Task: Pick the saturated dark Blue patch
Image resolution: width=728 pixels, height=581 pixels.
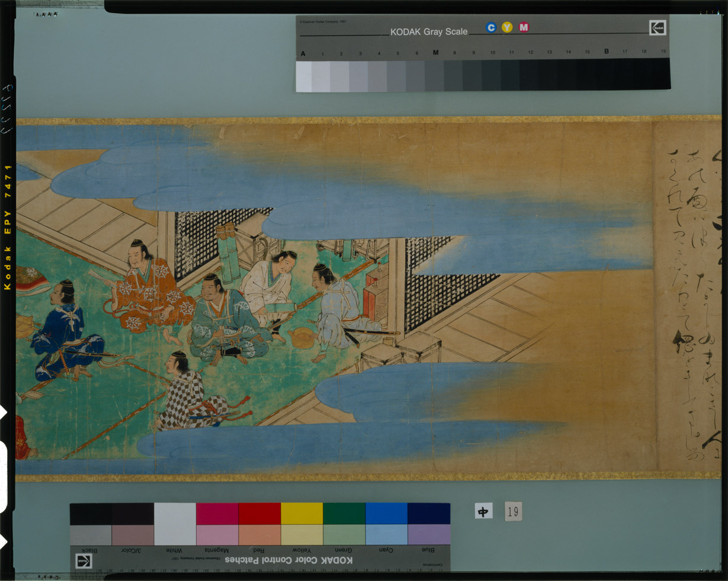Action: pos(429,514)
